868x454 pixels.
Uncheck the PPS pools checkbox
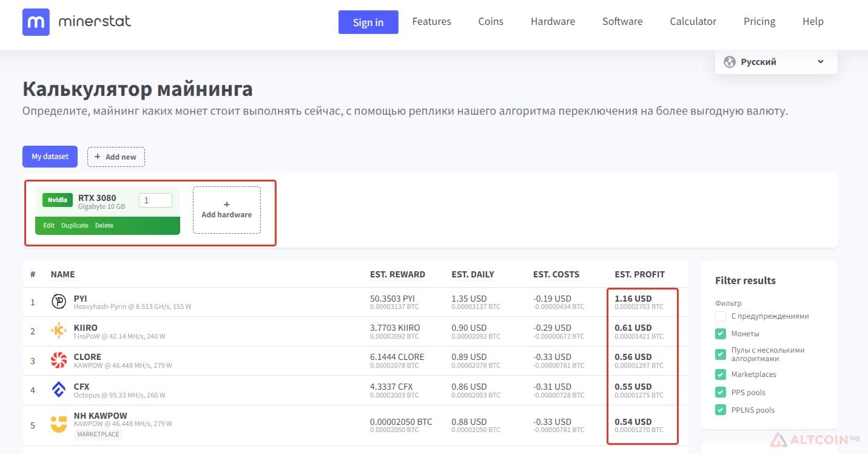point(721,392)
